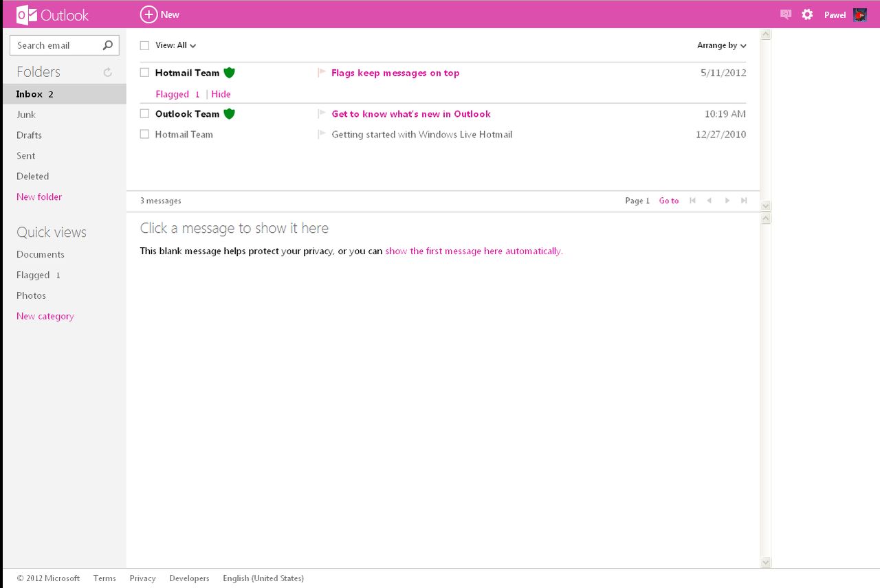Expand the Arrange by dropdown

pos(722,45)
